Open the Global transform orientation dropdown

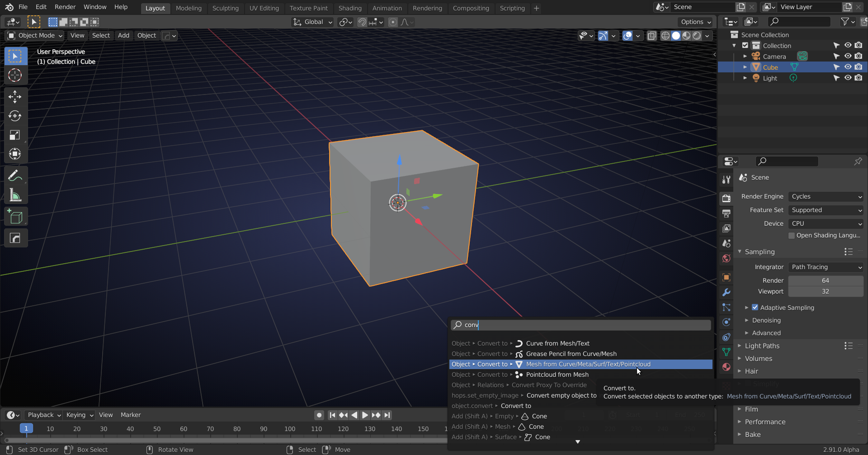(x=312, y=22)
